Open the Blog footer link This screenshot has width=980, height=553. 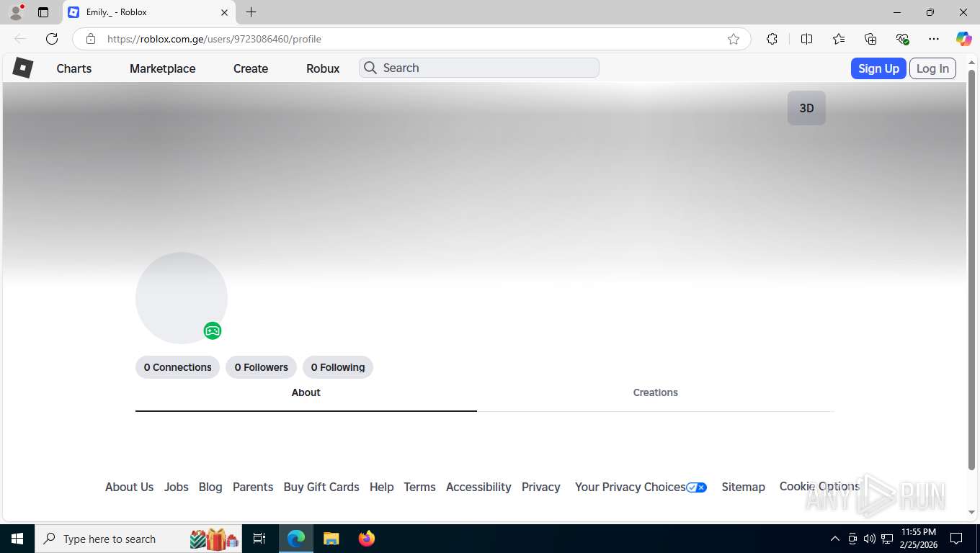coord(210,487)
